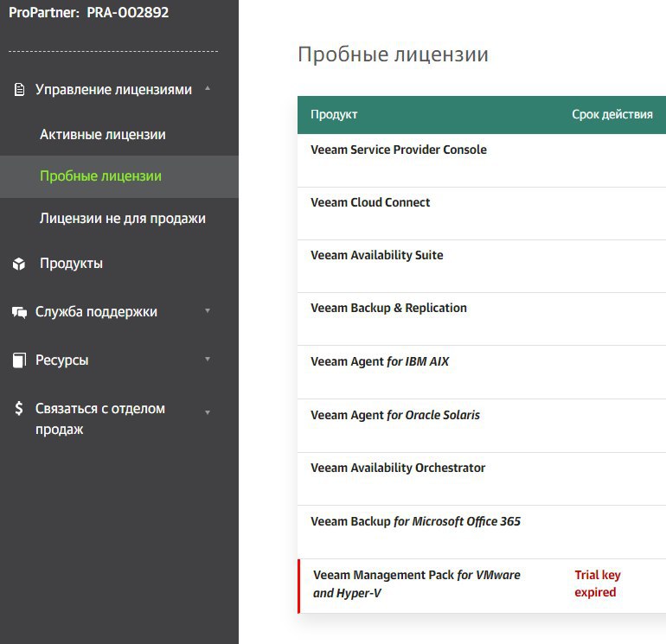This screenshot has height=644, width=666.
Task: Select Veeam Service Provider Console row
Action: tap(482, 161)
